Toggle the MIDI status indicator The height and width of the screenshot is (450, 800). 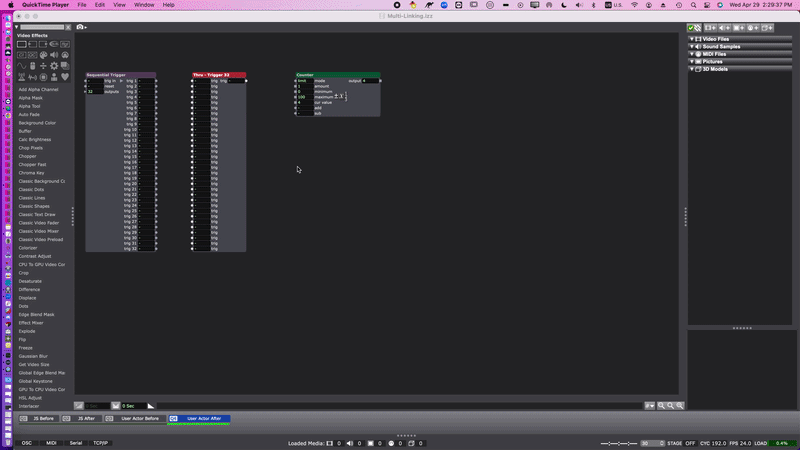[51, 442]
